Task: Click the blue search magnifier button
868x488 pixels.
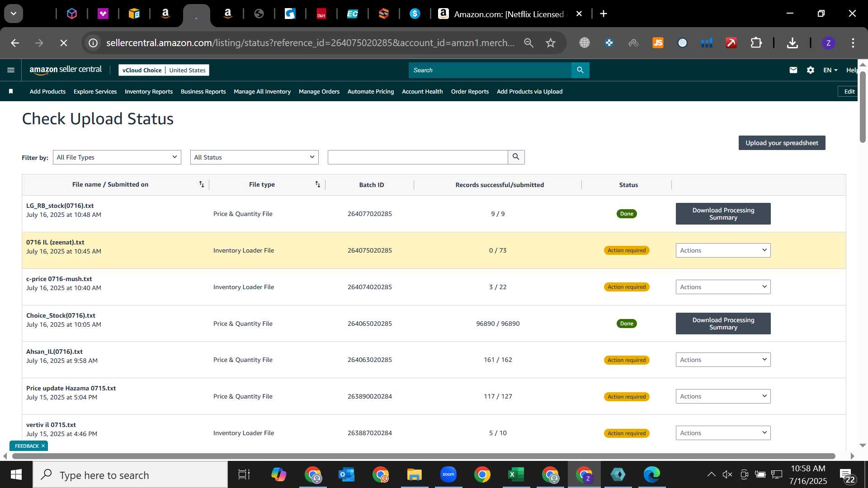Action: click(580, 70)
